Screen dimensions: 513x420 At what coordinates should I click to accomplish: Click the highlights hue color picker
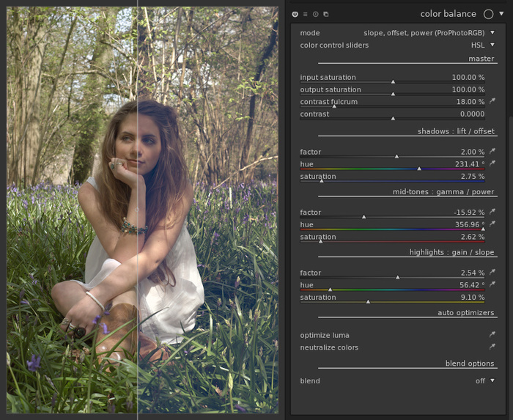[x=492, y=284]
